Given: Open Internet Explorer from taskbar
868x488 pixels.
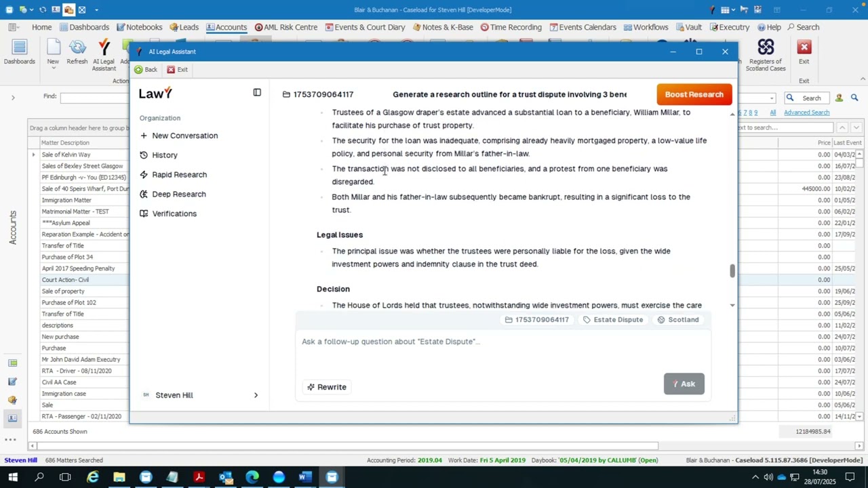Looking at the screenshot, I should pyautogui.click(x=92, y=477).
